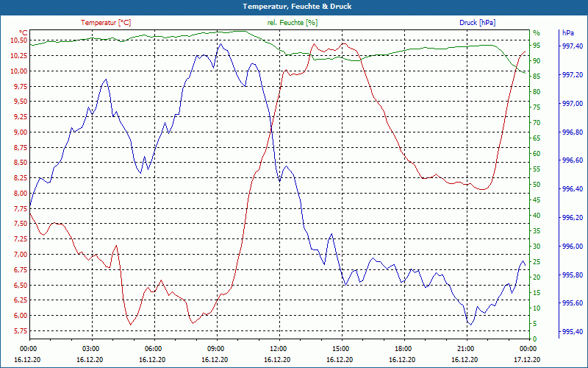Click the 996,40 pressure axis value

tap(573, 189)
